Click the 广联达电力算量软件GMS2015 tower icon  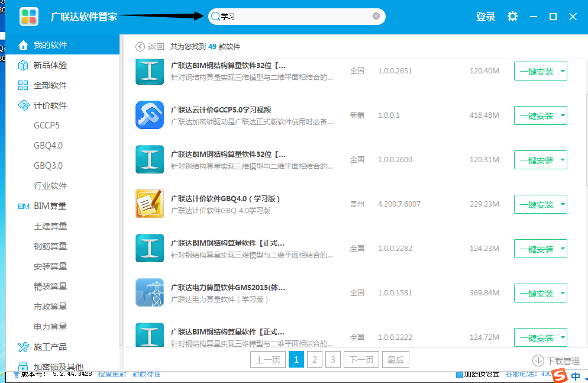point(150,292)
